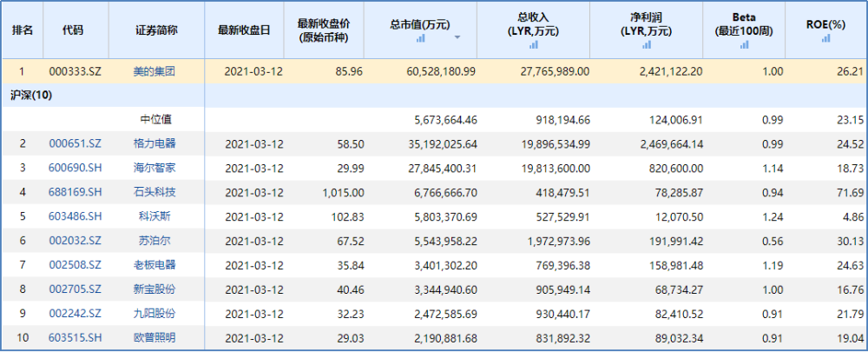Click the 证券简称 column header

tap(156, 30)
